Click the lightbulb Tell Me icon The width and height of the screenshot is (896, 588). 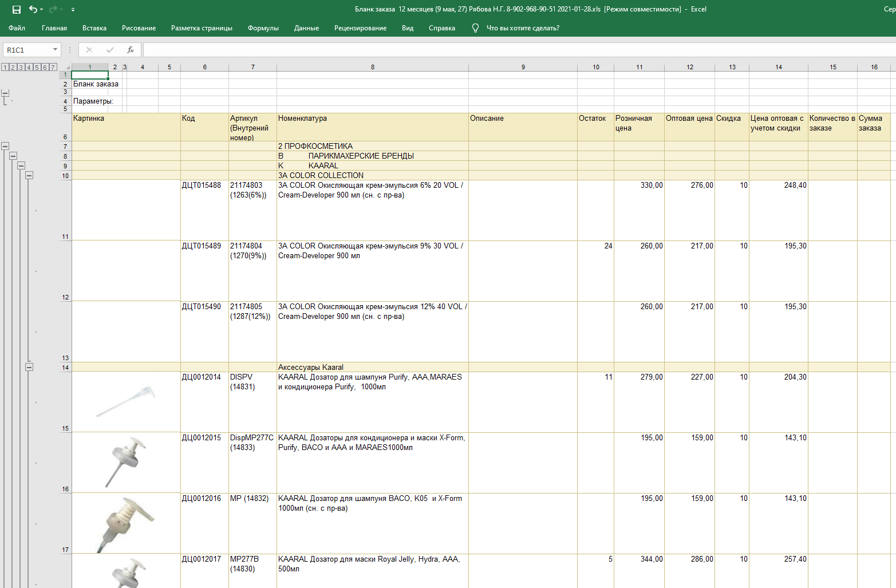coord(475,28)
